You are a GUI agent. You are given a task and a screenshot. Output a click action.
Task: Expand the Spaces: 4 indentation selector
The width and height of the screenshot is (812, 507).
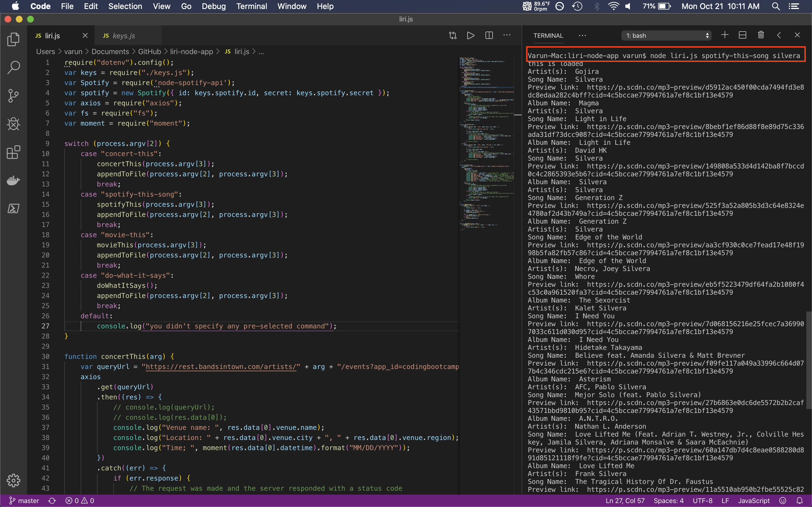coord(668,501)
